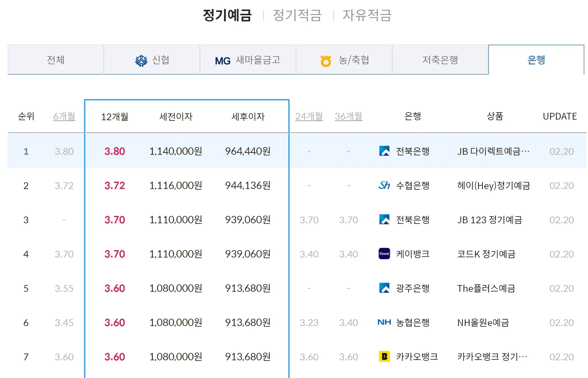
Task: Click 1,140,000원 pre-tax interest
Action: point(176,151)
